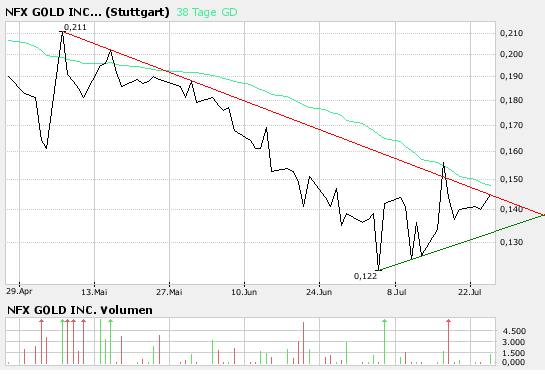545x384 pixels.
Task: Click the 22.Jul date label
Action: (x=470, y=292)
